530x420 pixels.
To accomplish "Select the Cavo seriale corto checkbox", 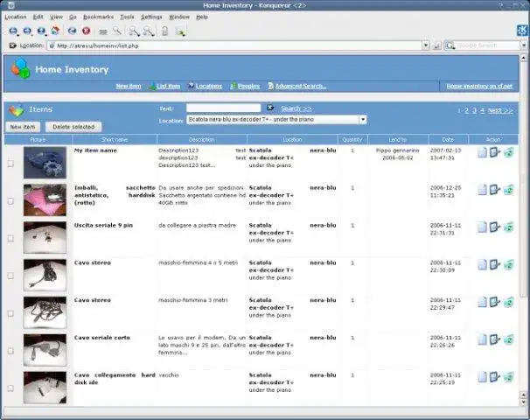I will point(10,351).
